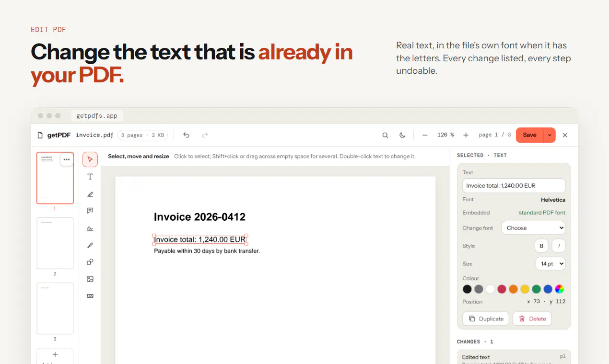
Task: Choose the Text (T) tool
Action: click(x=90, y=177)
